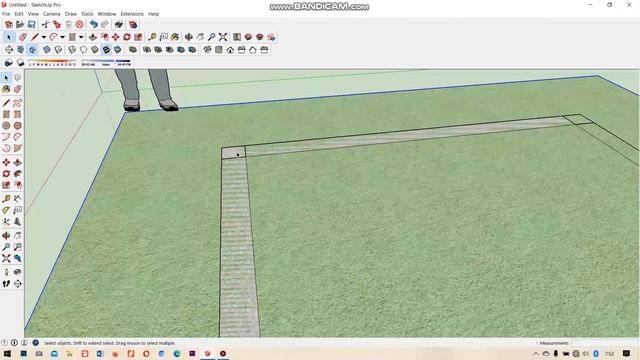Select the Dimension tool in the left toolset
Screen dimensions: 640x360
coord(18,199)
